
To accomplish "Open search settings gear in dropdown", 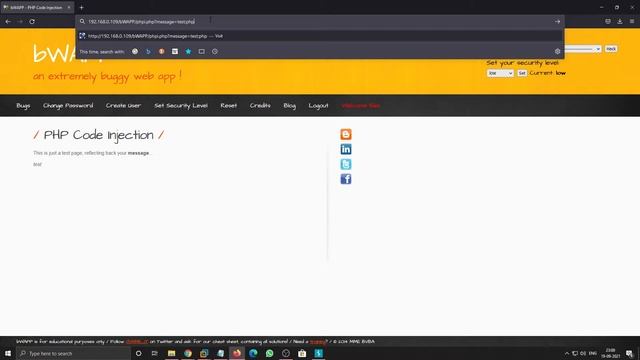I will coord(557,51).
